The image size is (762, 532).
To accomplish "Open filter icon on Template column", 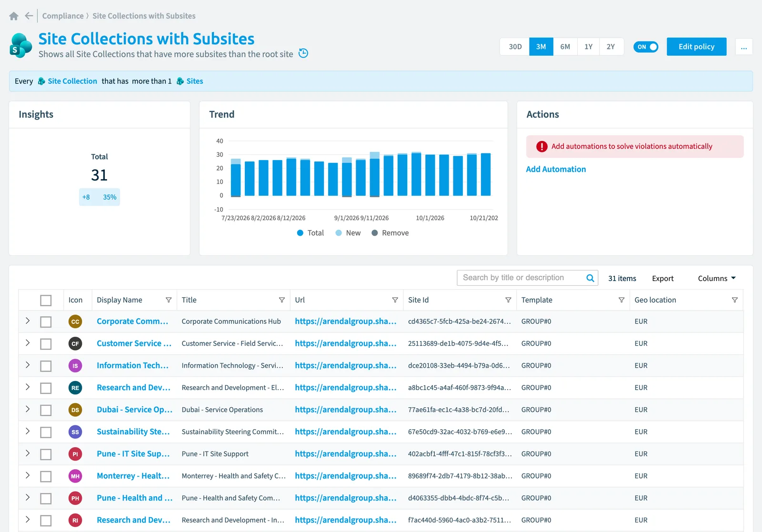I will (x=622, y=300).
